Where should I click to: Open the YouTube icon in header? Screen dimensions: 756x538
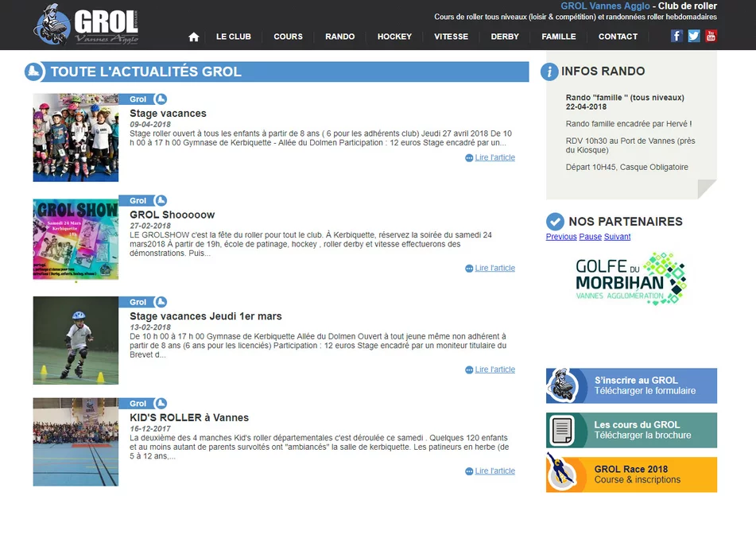(x=711, y=36)
